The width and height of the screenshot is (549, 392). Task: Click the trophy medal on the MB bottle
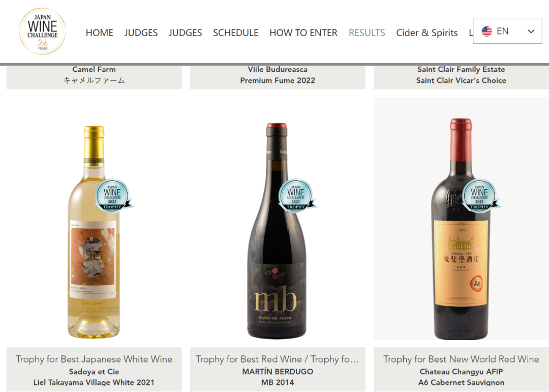[297, 195]
